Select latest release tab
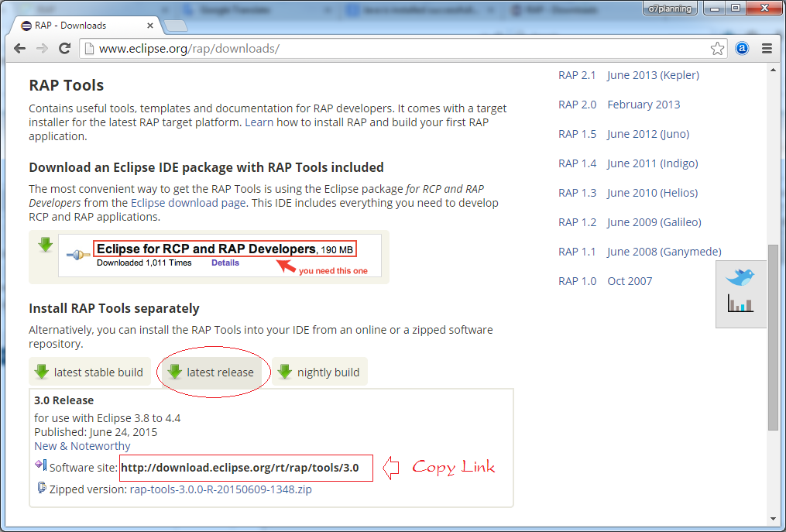The width and height of the screenshot is (786, 532). coord(211,372)
